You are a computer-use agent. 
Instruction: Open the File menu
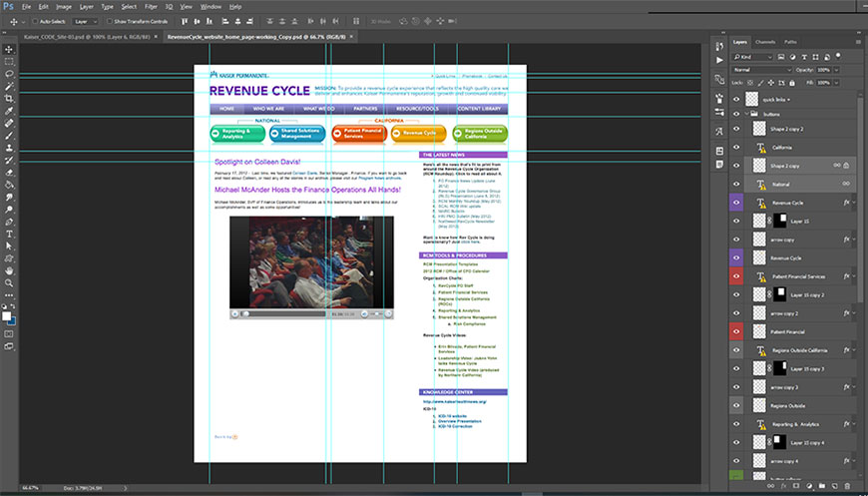27,7
